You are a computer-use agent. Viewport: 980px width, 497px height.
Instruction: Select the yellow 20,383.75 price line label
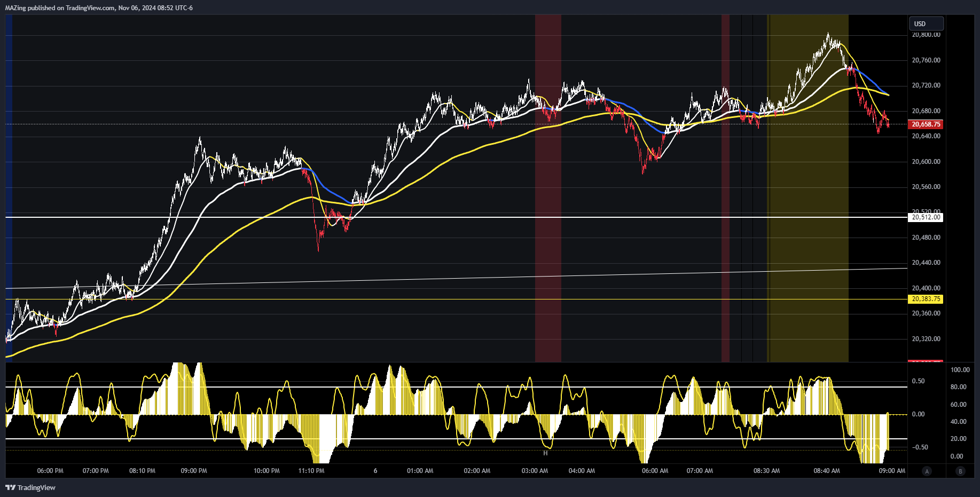(926, 299)
